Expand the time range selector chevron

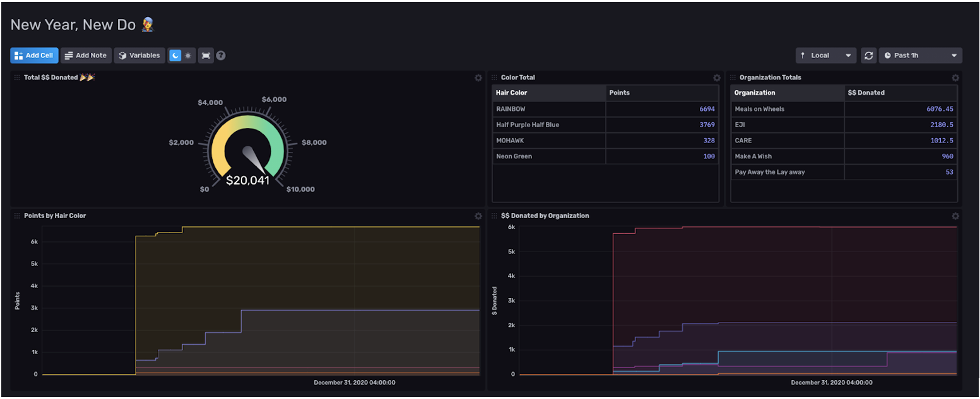click(x=955, y=55)
